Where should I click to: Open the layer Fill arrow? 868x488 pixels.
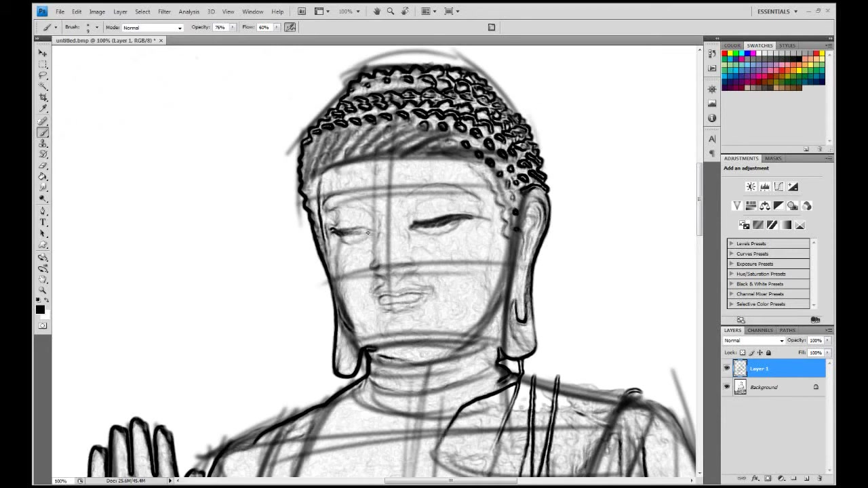pos(827,352)
